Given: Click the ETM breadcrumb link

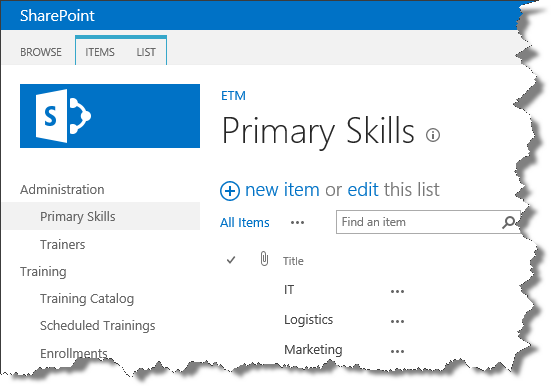Looking at the screenshot, I should point(233,96).
